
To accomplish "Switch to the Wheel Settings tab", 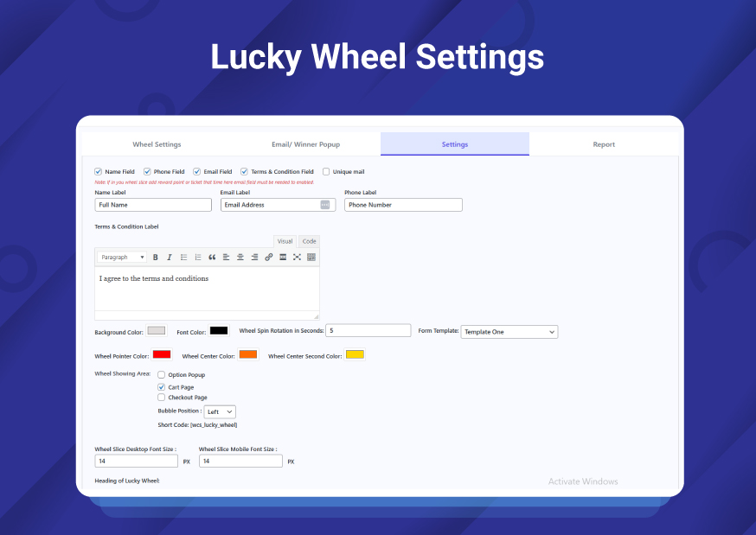I will tap(157, 144).
